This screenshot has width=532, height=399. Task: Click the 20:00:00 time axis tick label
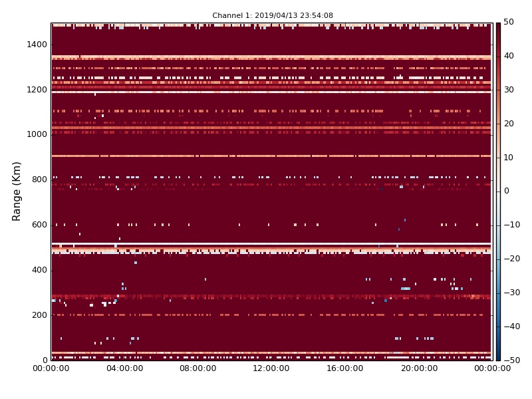(418, 369)
